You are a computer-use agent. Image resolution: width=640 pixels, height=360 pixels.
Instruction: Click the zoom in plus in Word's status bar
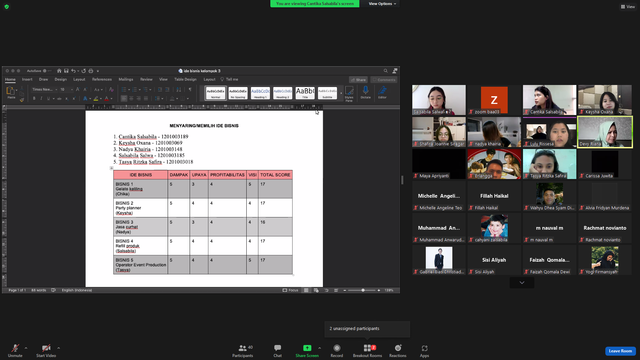point(379,290)
